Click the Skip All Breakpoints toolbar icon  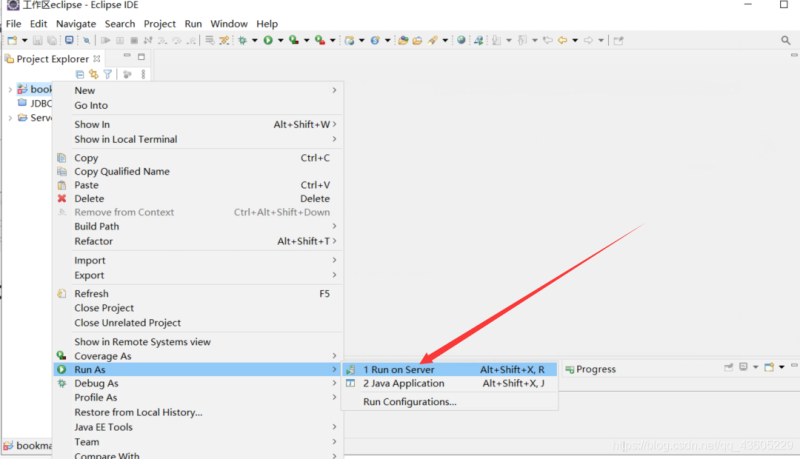(86, 40)
